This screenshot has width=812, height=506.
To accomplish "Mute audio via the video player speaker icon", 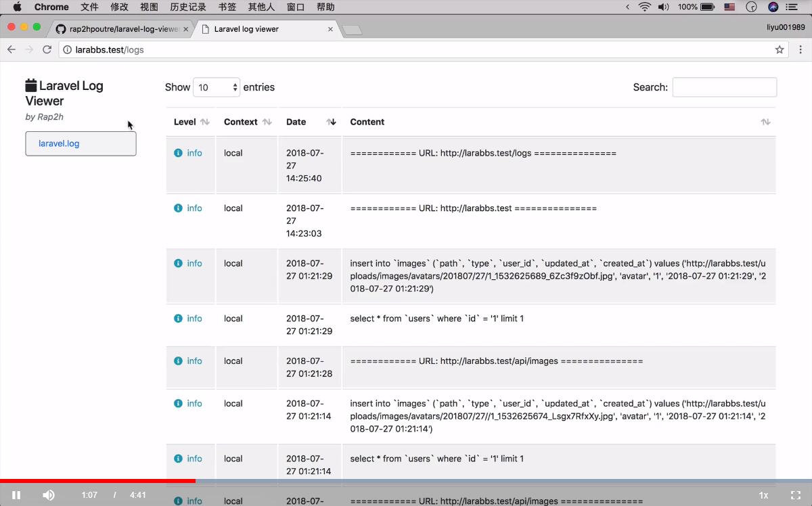I will click(x=48, y=495).
